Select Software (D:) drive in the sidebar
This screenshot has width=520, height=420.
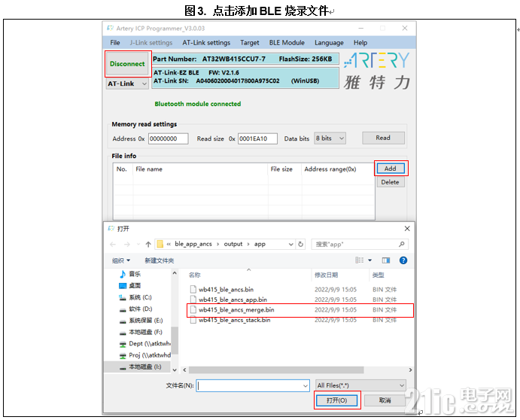point(140,309)
